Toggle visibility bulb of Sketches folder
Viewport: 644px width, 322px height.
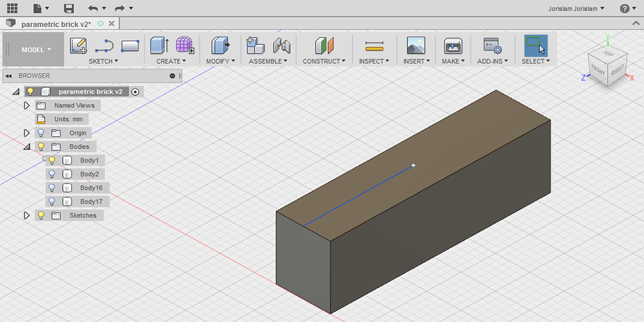41,215
